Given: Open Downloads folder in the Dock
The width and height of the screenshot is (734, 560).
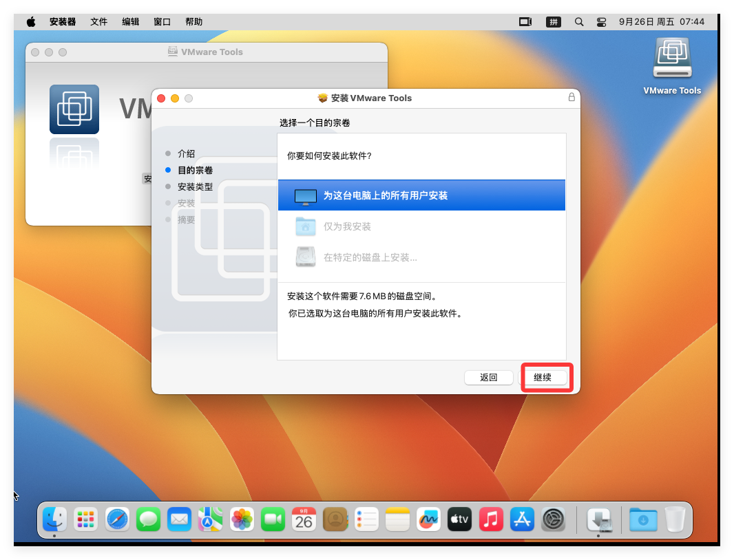Looking at the screenshot, I should point(643,519).
